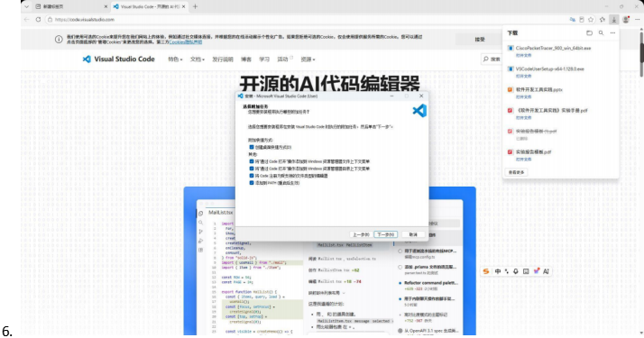Open downloads folder icon in Downloads panel
The image size is (644, 338).
pyautogui.click(x=589, y=32)
